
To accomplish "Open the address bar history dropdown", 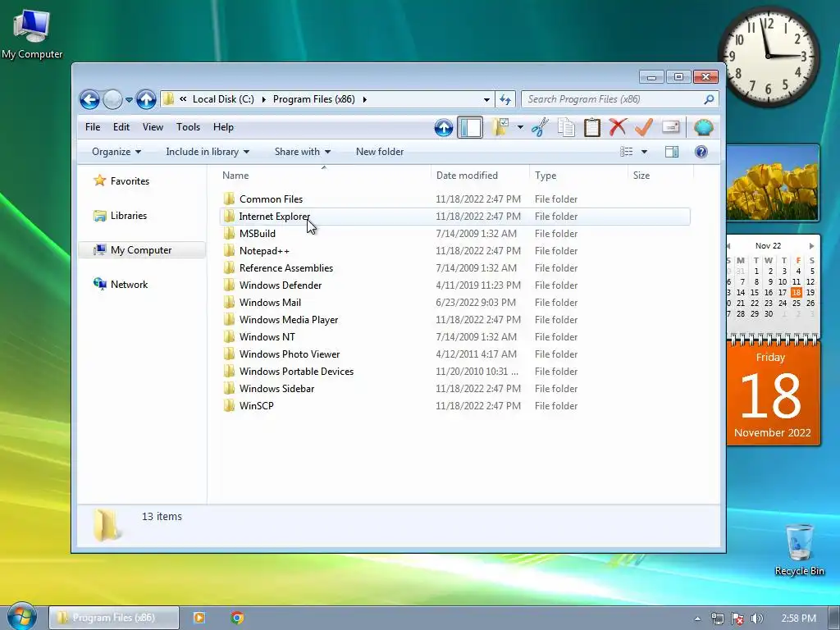I will 486,99.
